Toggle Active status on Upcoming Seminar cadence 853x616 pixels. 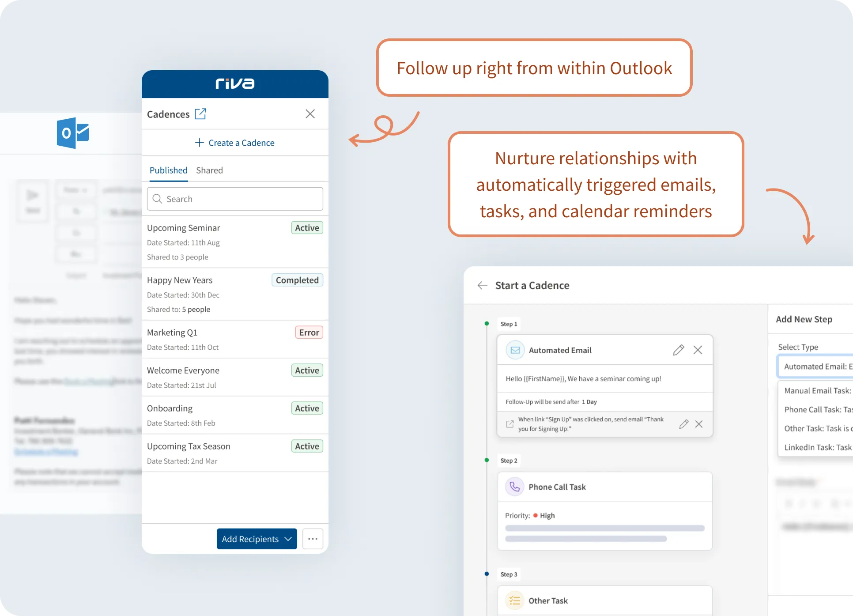(x=307, y=228)
